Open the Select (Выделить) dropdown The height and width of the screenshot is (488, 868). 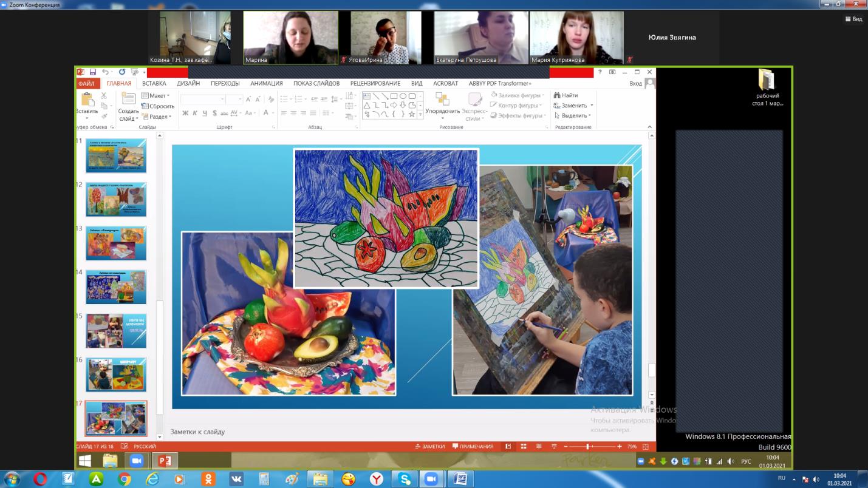[x=573, y=116]
